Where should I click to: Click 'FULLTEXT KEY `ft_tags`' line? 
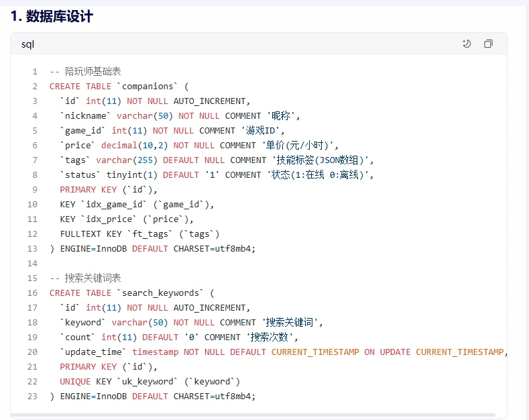139,234
